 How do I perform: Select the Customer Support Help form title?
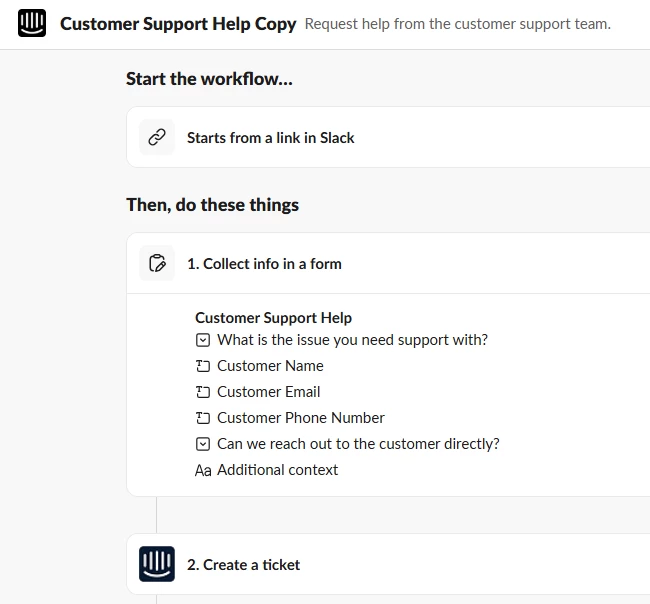pos(273,318)
